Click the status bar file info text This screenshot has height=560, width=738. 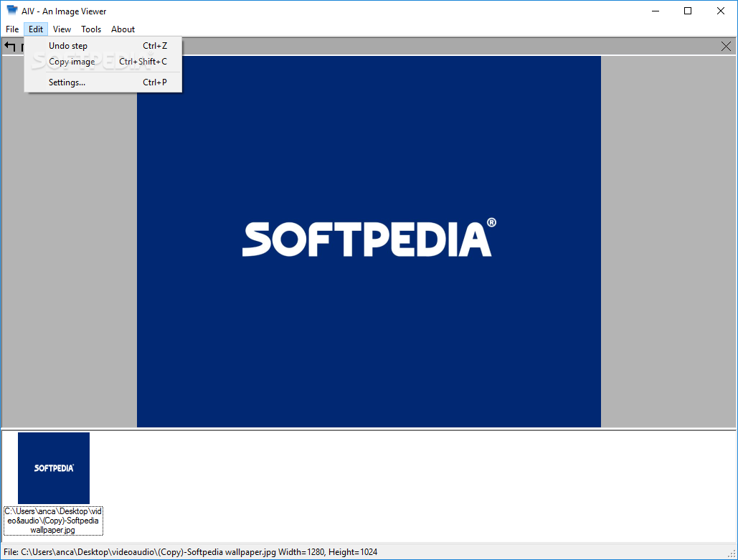tap(191, 552)
